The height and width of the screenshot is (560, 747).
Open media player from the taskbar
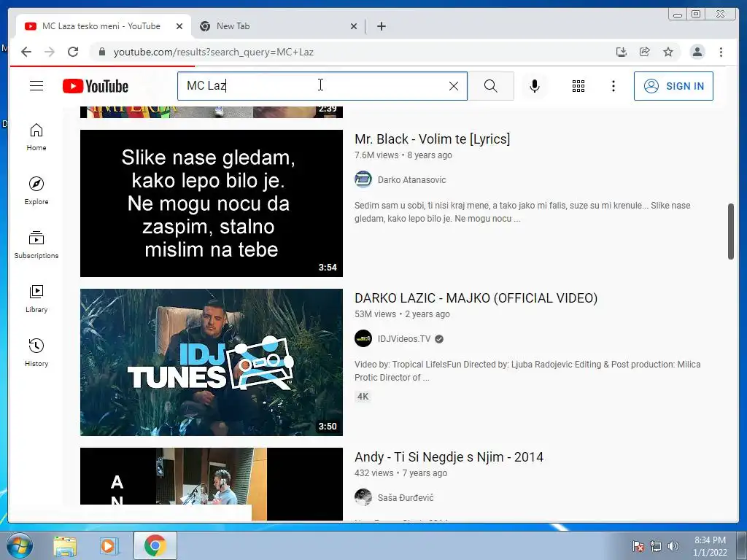tap(108, 546)
